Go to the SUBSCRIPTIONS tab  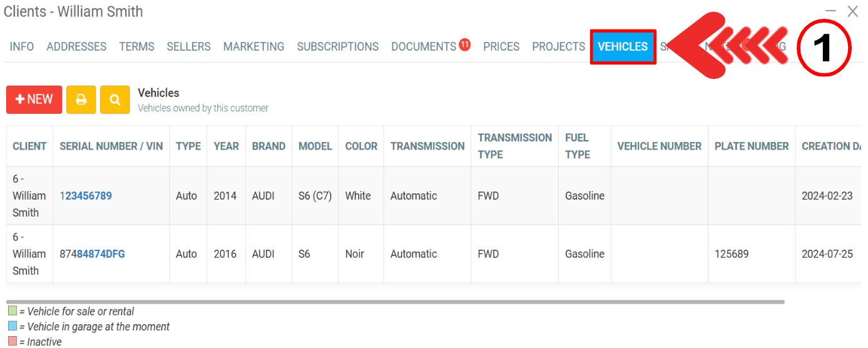(x=337, y=47)
